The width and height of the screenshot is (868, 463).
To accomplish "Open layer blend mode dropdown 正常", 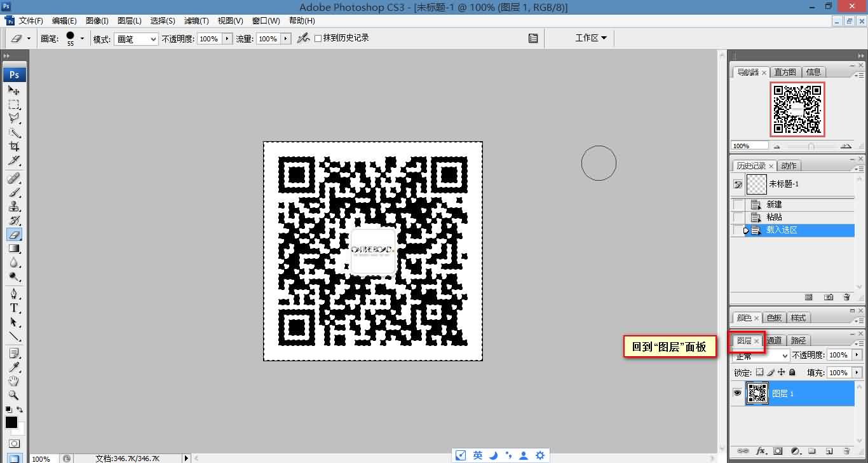I will pyautogui.click(x=761, y=356).
